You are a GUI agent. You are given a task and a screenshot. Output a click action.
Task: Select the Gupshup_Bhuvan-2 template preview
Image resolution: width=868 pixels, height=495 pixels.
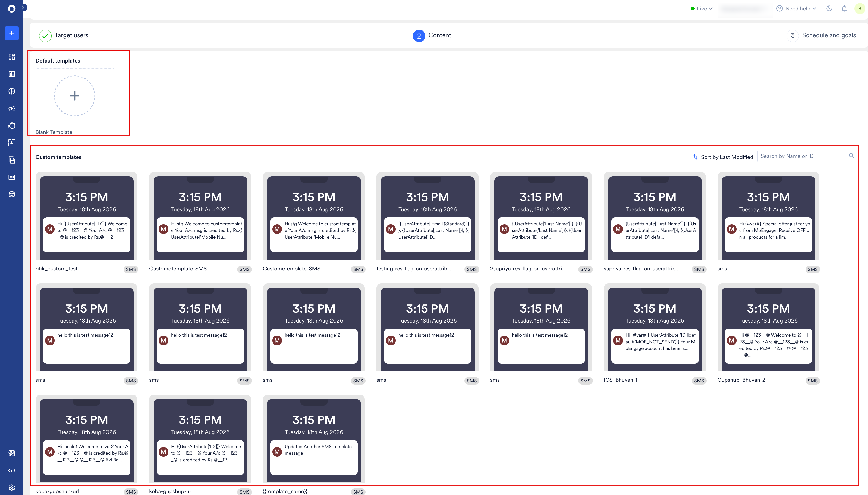click(x=768, y=327)
